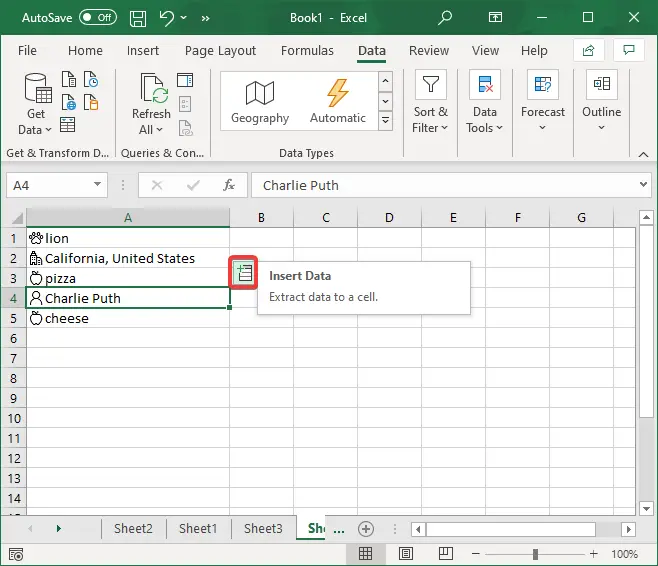Collapse the ribbon with chevron
658x566 pixels.
coord(643,154)
